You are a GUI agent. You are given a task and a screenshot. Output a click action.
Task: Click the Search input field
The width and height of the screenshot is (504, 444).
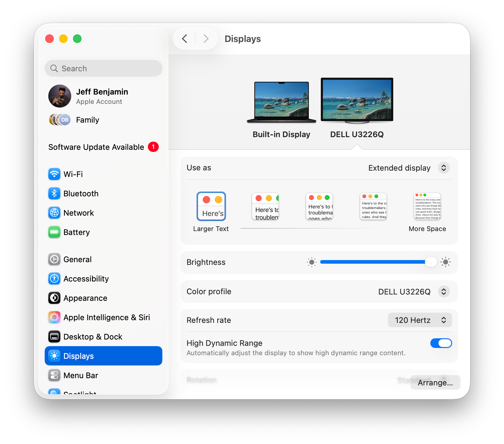tap(104, 68)
